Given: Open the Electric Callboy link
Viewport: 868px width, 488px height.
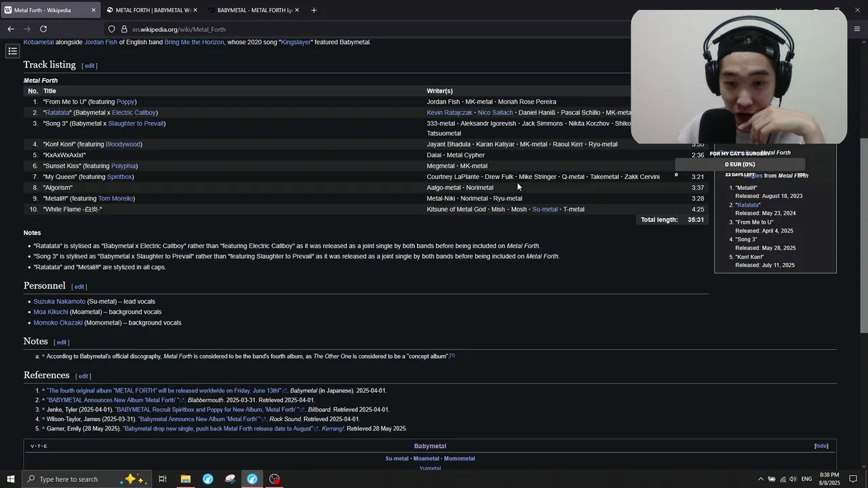Looking at the screenshot, I should [x=134, y=113].
